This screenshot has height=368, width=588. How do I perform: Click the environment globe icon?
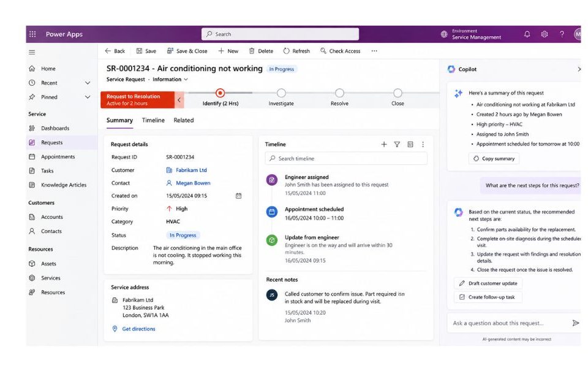click(x=444, y=34)
